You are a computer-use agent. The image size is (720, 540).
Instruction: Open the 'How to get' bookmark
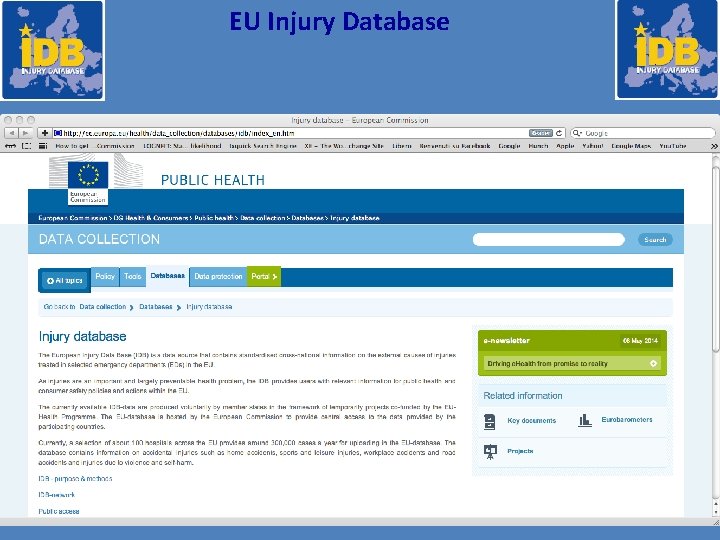[72, 146]
